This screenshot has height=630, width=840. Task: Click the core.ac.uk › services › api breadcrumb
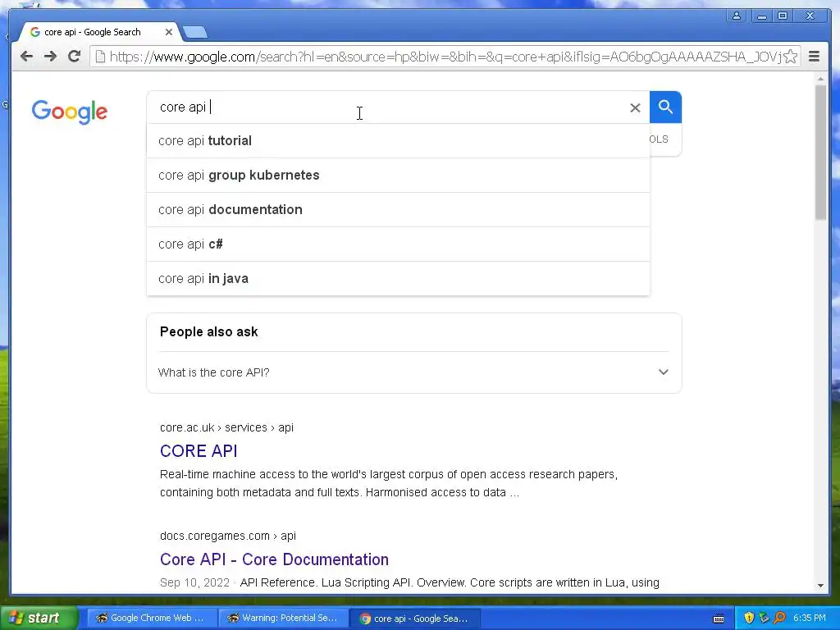click(x=226, y=427)
